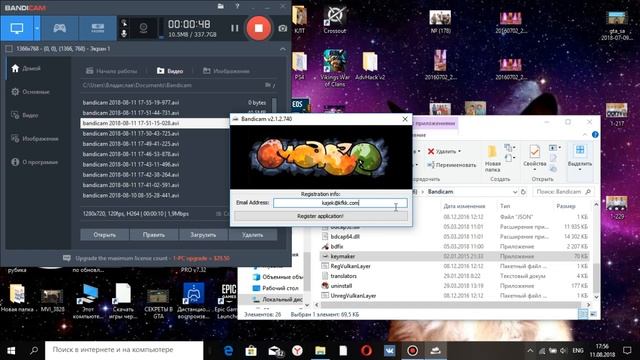Sort by Size column header in Explorer
The image size is (640, 360).
click(566, 206)
